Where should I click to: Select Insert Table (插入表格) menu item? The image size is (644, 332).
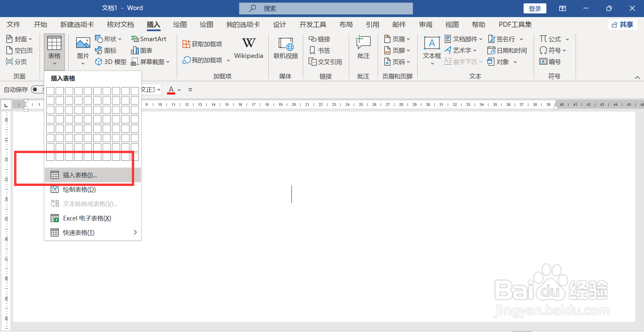pos(93,175)
